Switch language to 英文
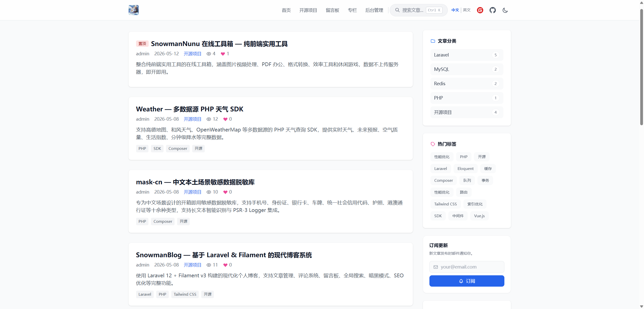644x309 pixels. coord(467,10)
